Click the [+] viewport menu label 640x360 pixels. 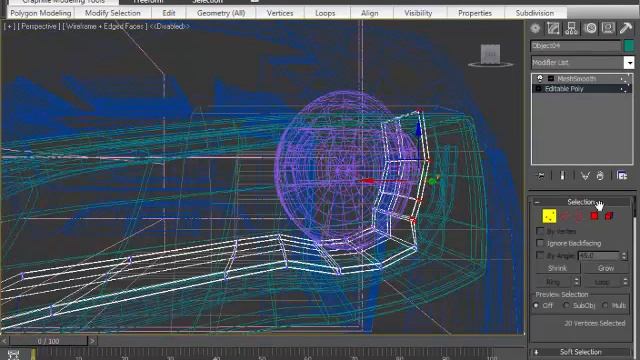9,27
